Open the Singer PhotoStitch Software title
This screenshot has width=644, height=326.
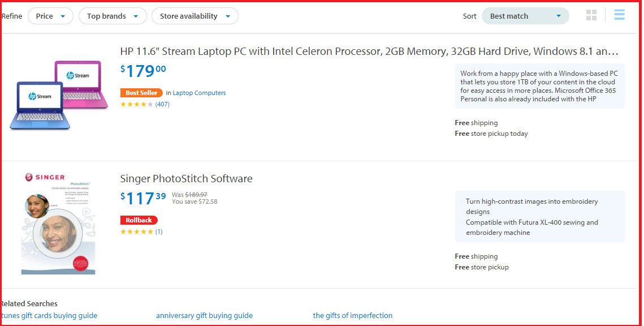click(x=187, y=179)
